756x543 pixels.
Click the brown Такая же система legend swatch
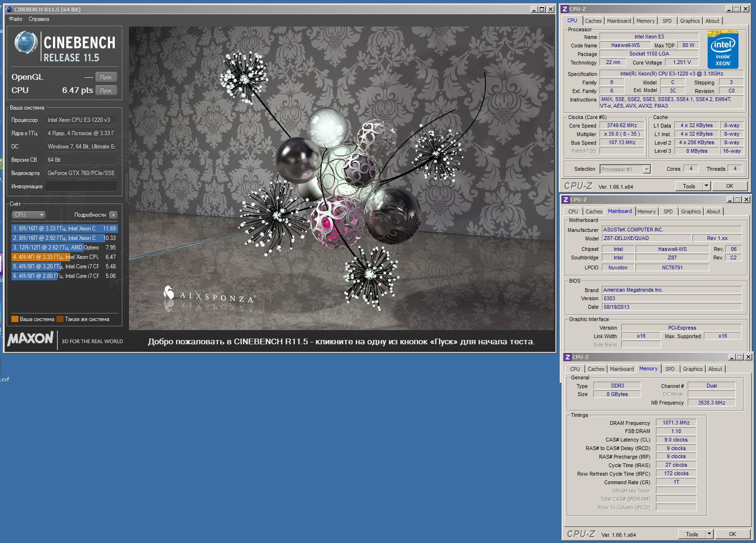point(60,319)
